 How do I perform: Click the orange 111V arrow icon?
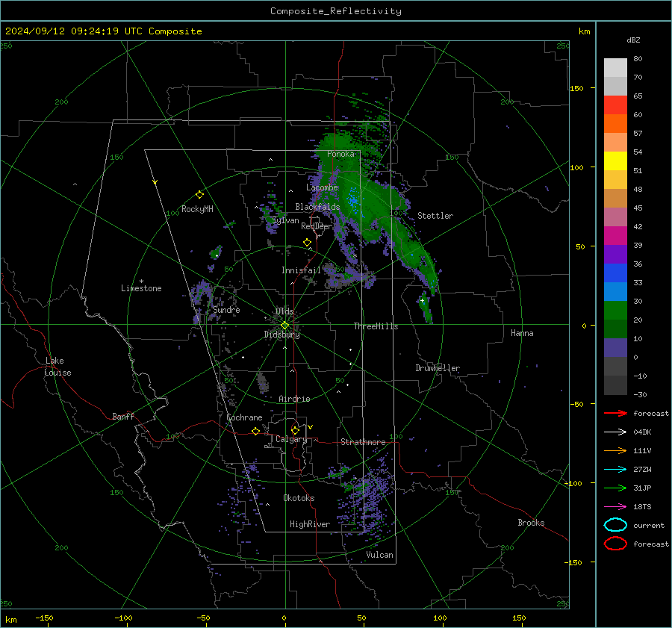tap(615, 450)
